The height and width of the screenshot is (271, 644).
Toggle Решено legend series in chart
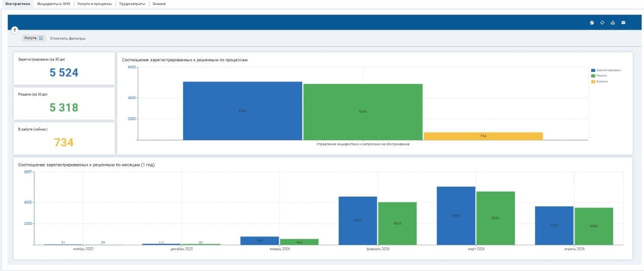[599, 75]
